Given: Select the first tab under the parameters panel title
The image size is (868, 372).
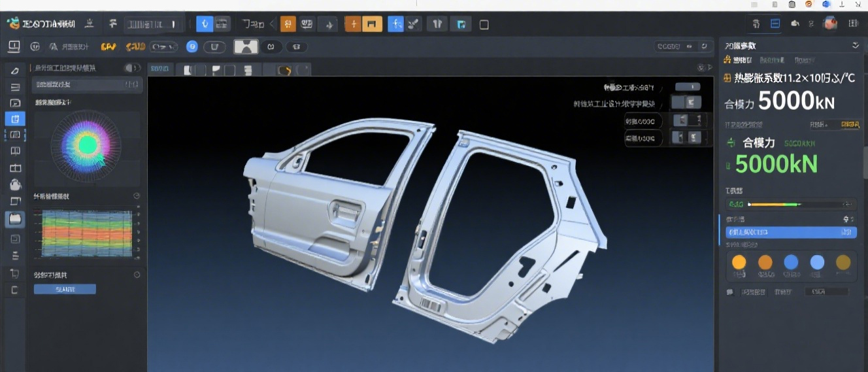Looking at the screenshot, I should click(x=738, y=60).
